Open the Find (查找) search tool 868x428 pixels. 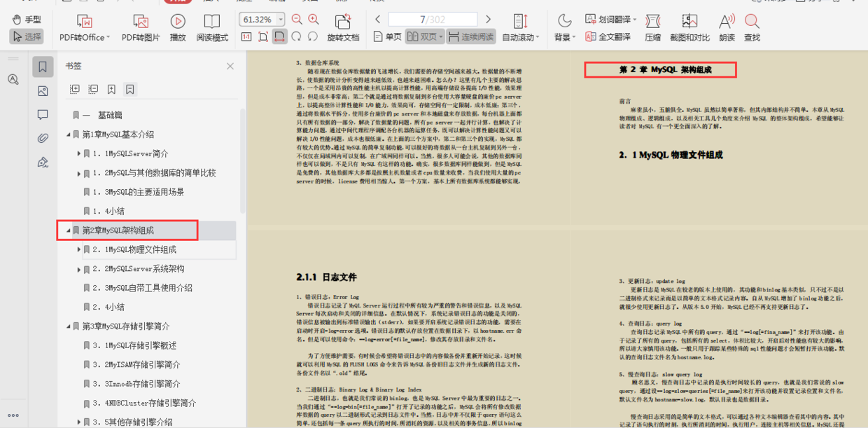[x=752, y=27]
